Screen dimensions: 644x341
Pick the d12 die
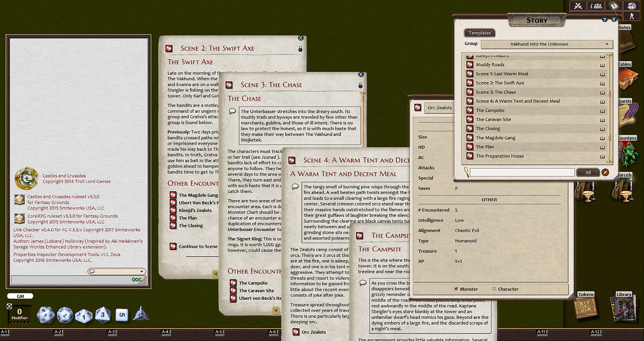pos(65,315)
